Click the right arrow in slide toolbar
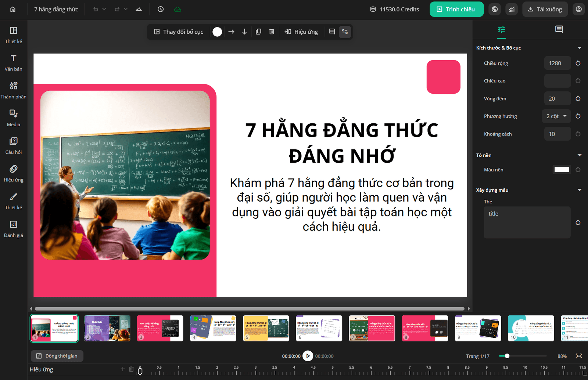This screenshot has width=588, height=380. coord(231,32)
